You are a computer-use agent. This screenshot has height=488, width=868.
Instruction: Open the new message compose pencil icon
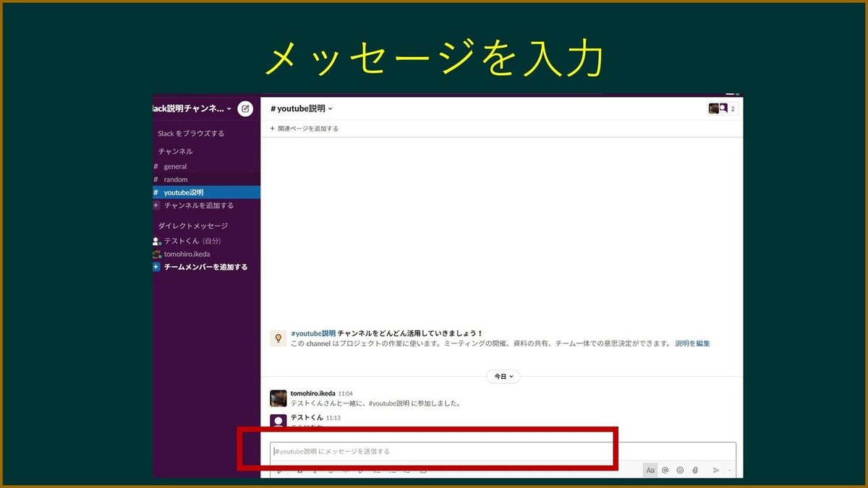(x=244, y=108)
